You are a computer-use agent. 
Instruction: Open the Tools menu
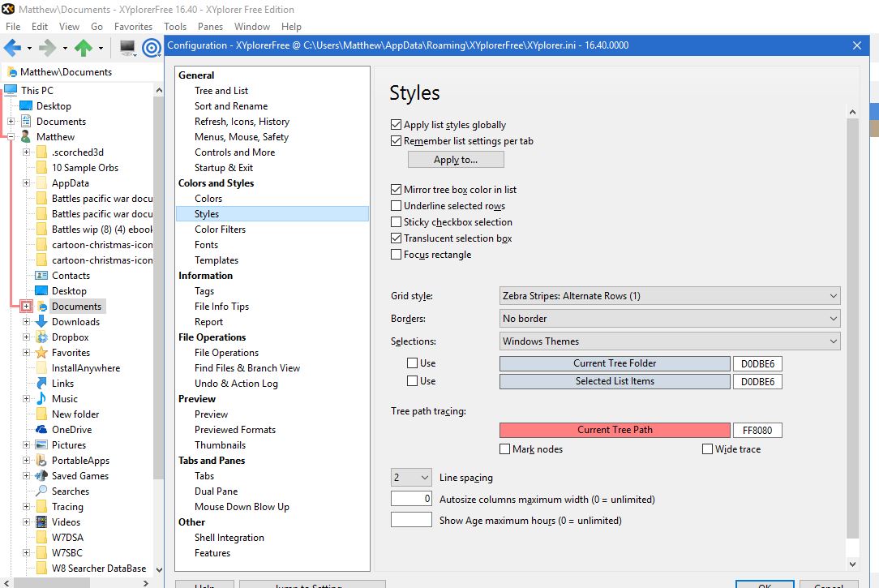point(175,26)
